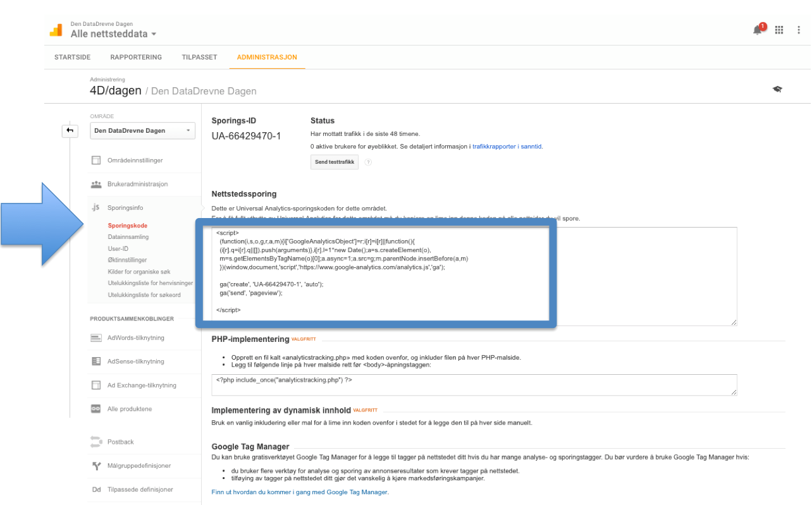
Task: Open Postback in the sidebar
Action: [x=120, y=442]
